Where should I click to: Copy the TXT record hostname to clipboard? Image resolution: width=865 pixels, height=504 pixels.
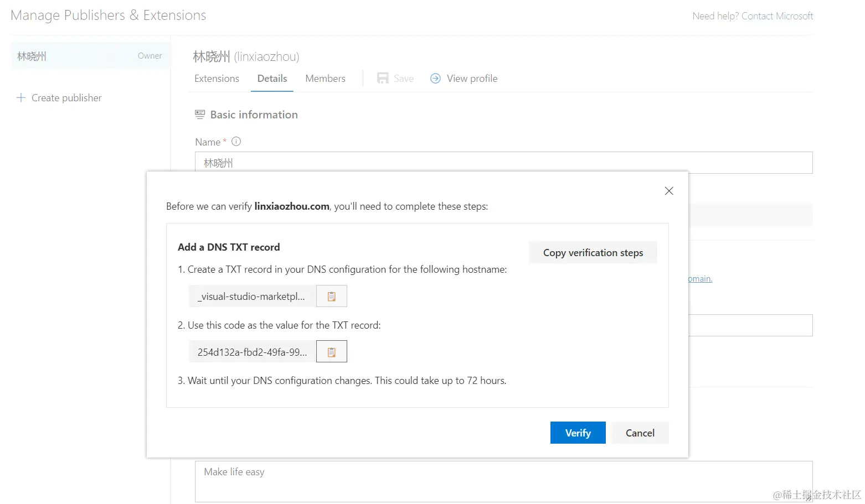click(331, 296)
